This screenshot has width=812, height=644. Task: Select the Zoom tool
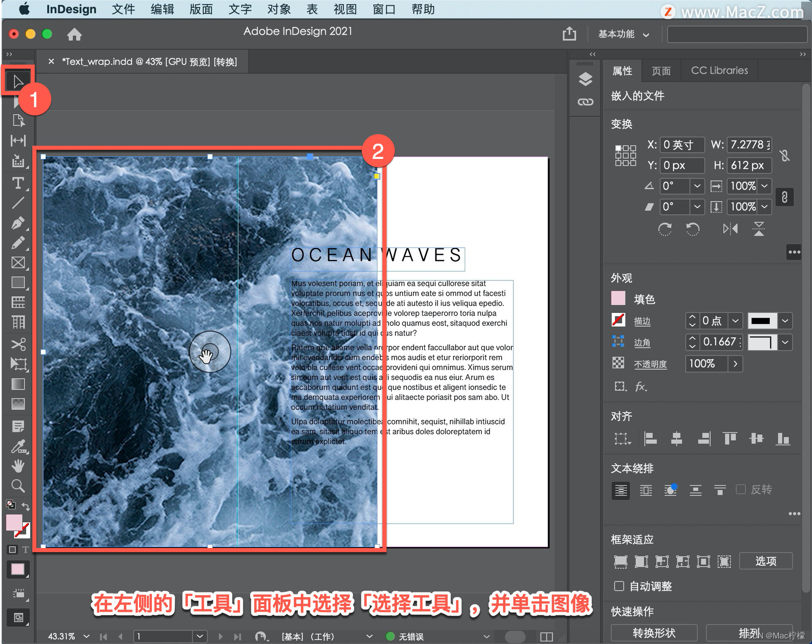click(18, 486)
